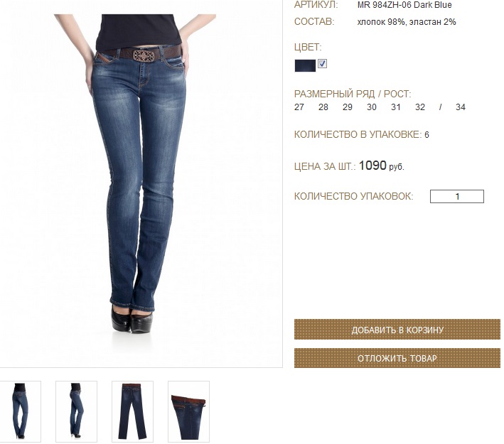Click article number MR 984ZH-06 Dark Blue
Screen dimensions: 504x444
click(404, 5)
